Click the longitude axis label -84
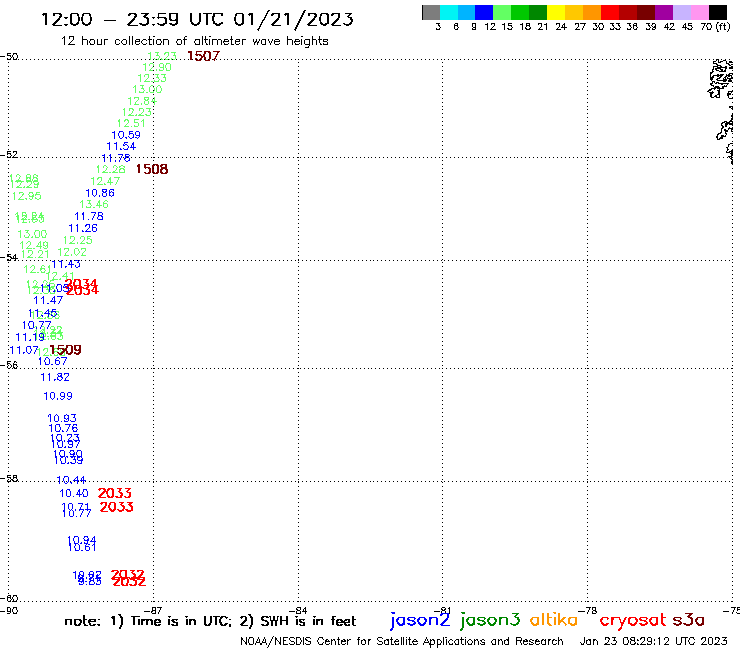 click(298, 610)
